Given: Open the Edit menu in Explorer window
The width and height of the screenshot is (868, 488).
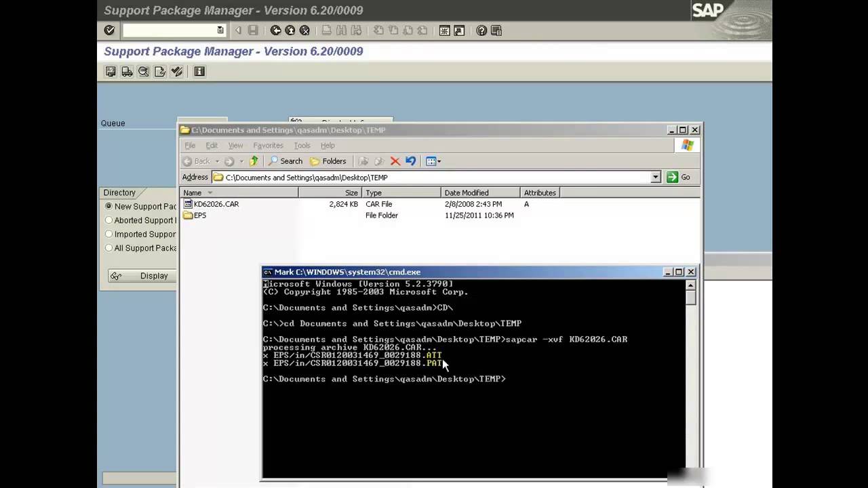Looking at the screenshot, I should pos(212,145).
